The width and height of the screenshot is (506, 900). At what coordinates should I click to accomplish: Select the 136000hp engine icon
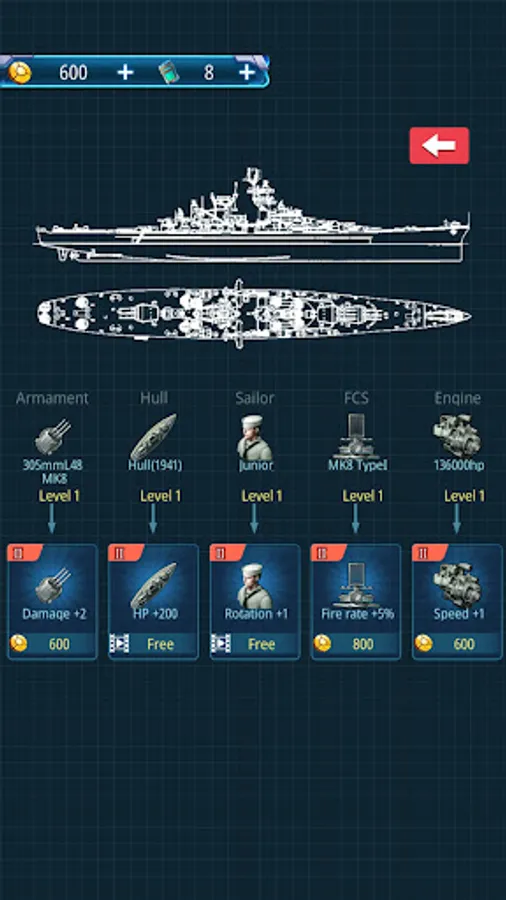(457, 436)
